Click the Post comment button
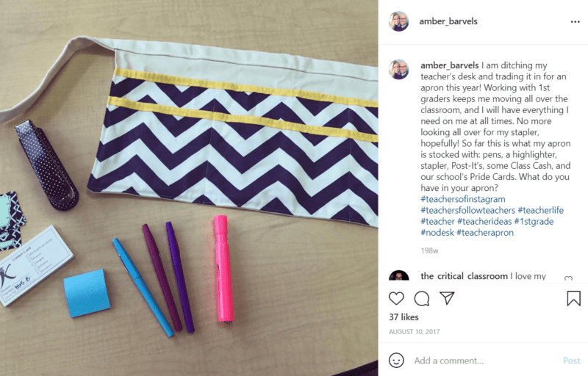588x376 pixels. coord(572,361)
